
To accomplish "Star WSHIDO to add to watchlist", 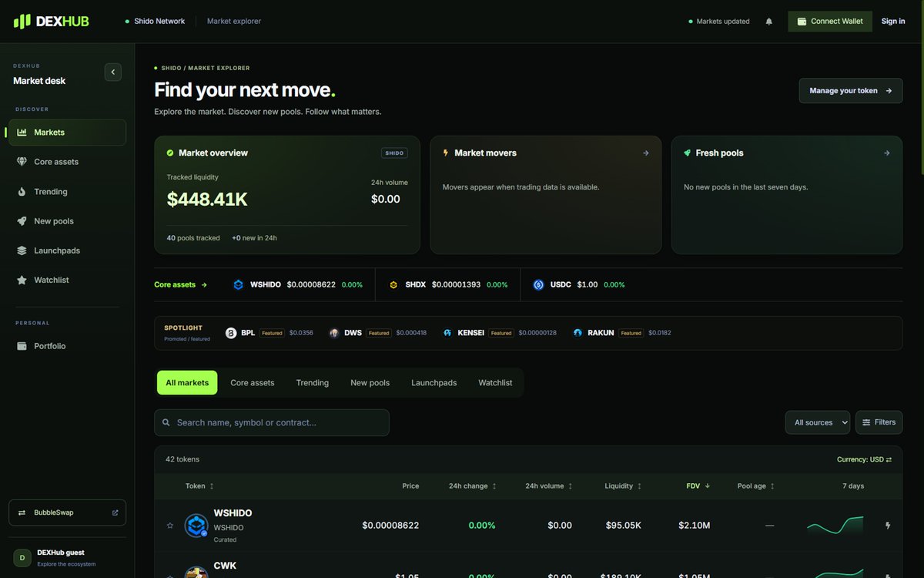I will pos(170,526).
